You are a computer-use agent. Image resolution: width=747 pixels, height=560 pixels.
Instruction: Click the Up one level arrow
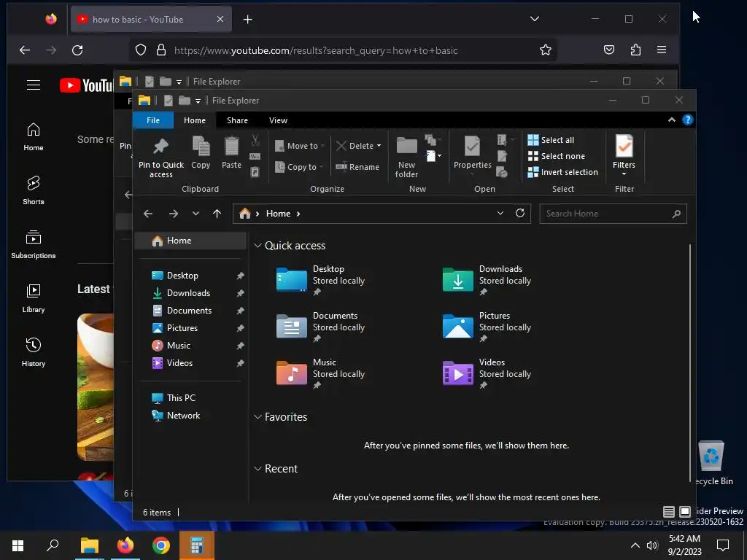[217, 214]
